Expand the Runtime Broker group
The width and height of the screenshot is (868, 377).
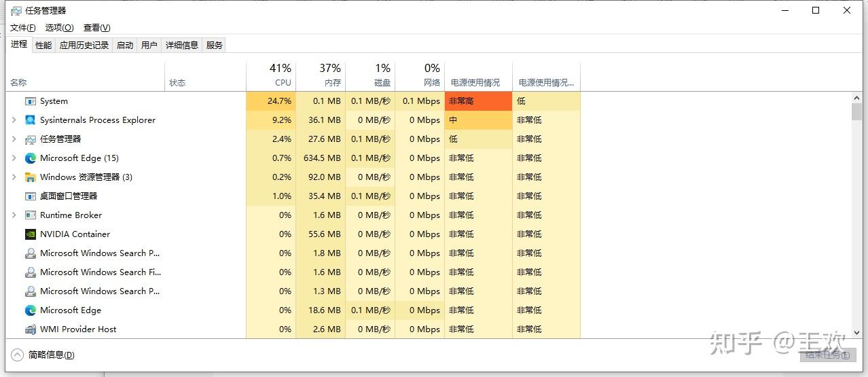(x=14, y=215)
